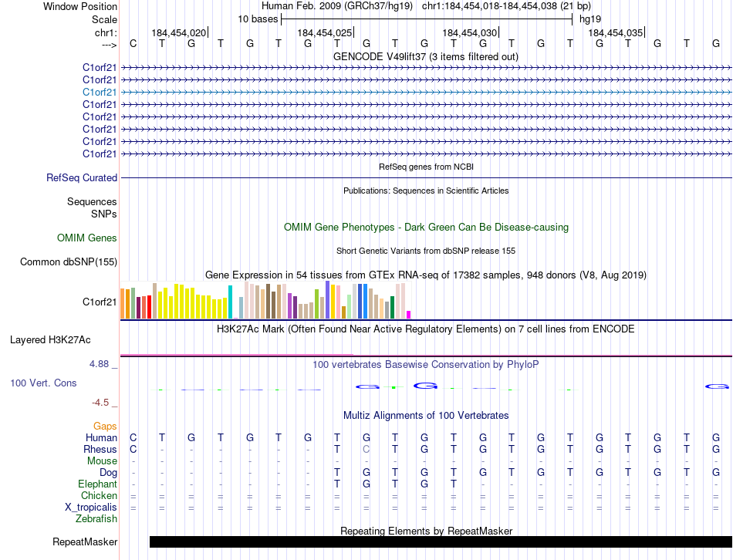Open the OMIM Genes track settings label
Image resolution: width=733 pixels, height=560 pixels.
click(x=86, y=238)
